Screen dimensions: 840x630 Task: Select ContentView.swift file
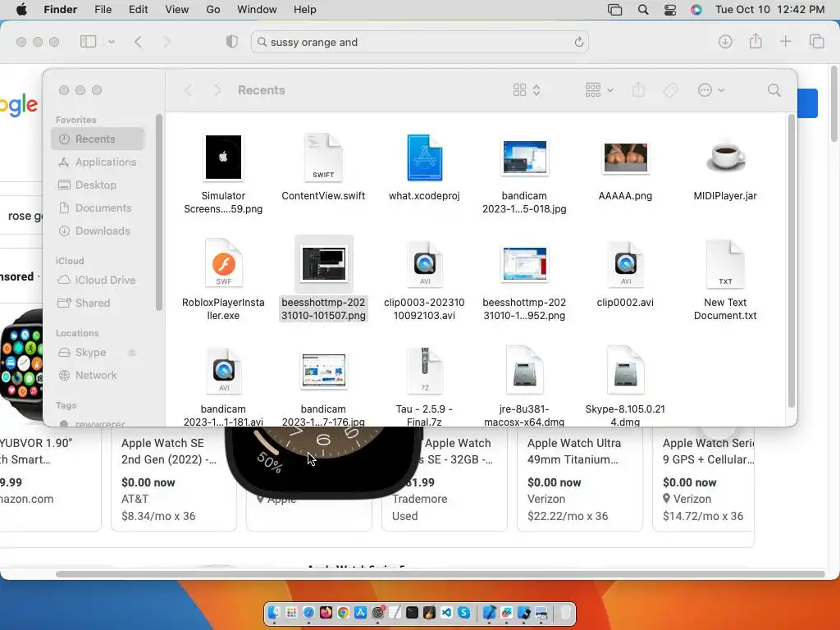click(x=323, y=167)
